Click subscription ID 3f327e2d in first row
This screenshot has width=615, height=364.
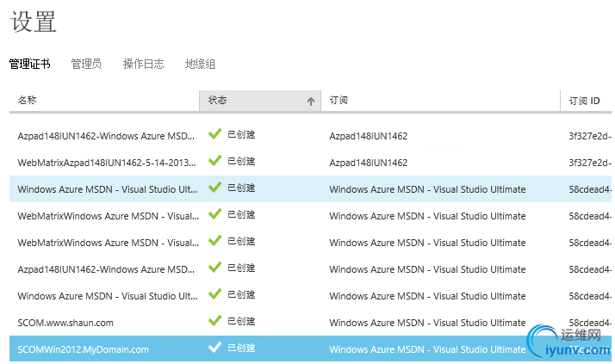click(x=589, y=136)
